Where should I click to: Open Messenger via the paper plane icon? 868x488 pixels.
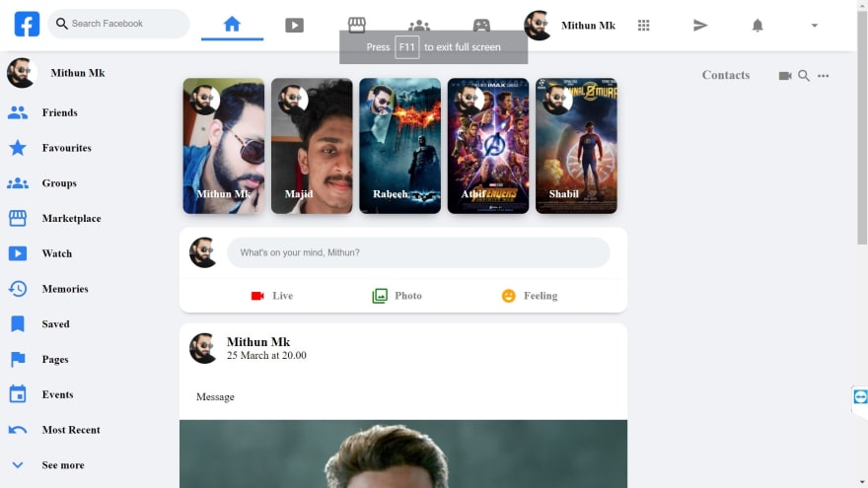click(x=700, y=25)
